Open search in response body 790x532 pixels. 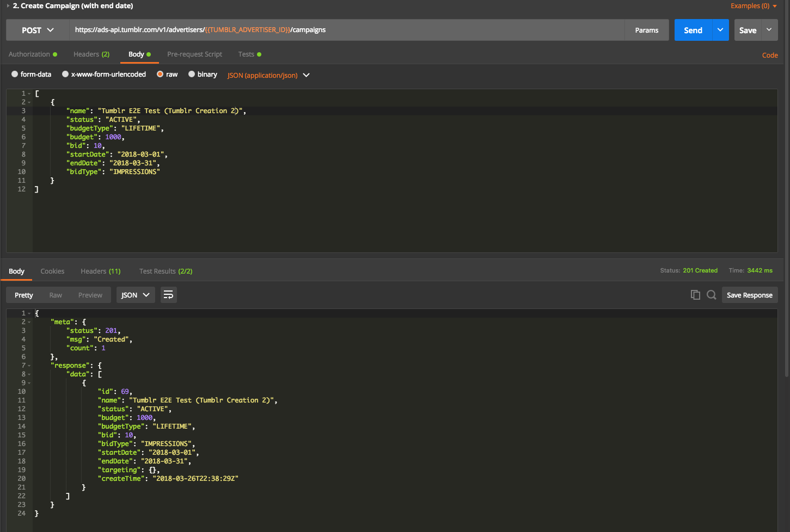tap(711, 295)
